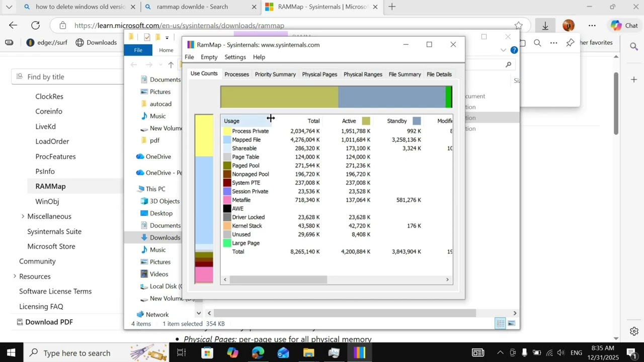Image resolution: width=644 pixels, height=362 pixels.
Task: Click the RamMap title bar app icon
Action: point(191,45)
